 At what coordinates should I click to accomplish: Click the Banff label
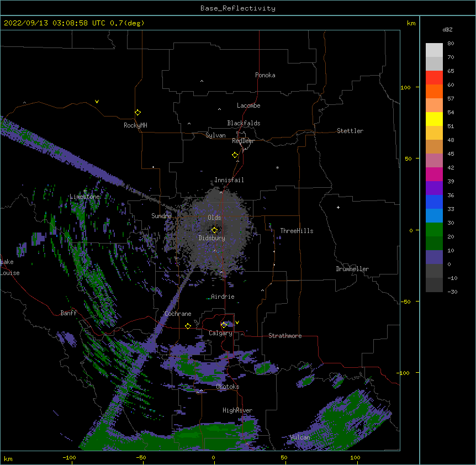[x=68, y=313]
